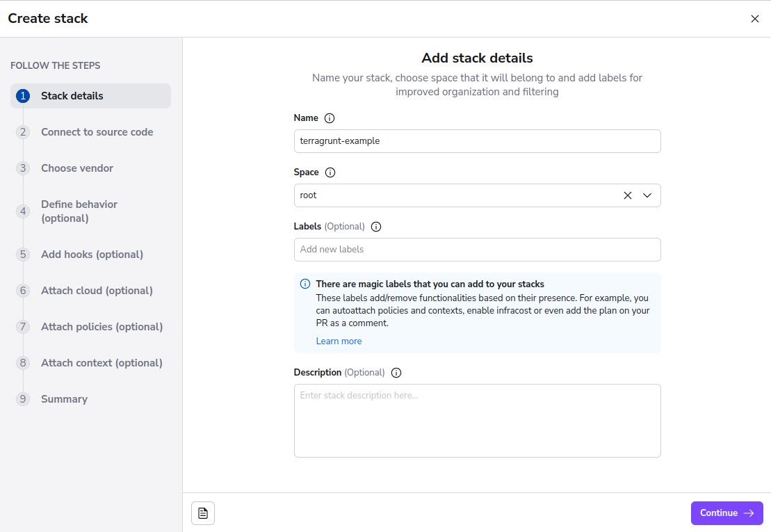Image resolution: width=771 pixels, height=532 pixels.
Task: Clear the selected root space value
Action: tap(627, 195)
